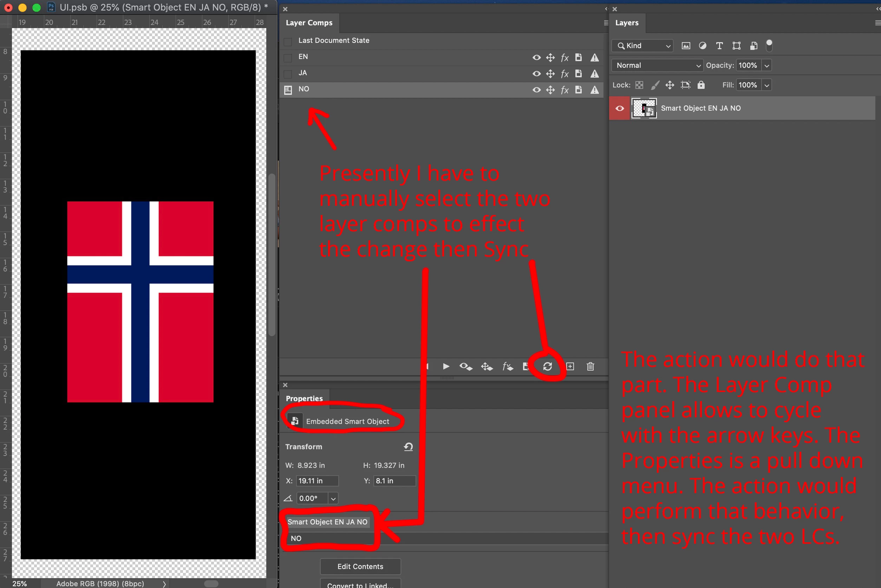Apply the JA layer comp checkbox

288,74
